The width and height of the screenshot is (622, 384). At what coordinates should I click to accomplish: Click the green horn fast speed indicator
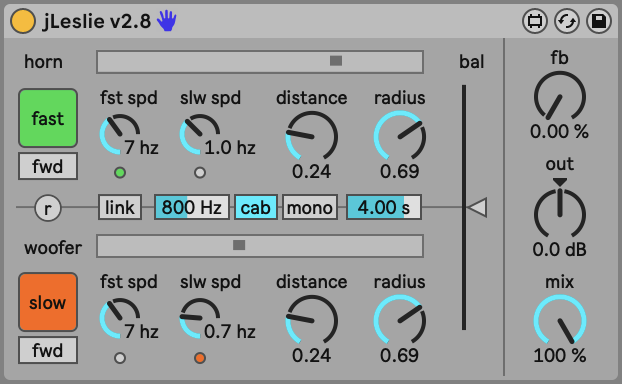[x=120, y=173]
